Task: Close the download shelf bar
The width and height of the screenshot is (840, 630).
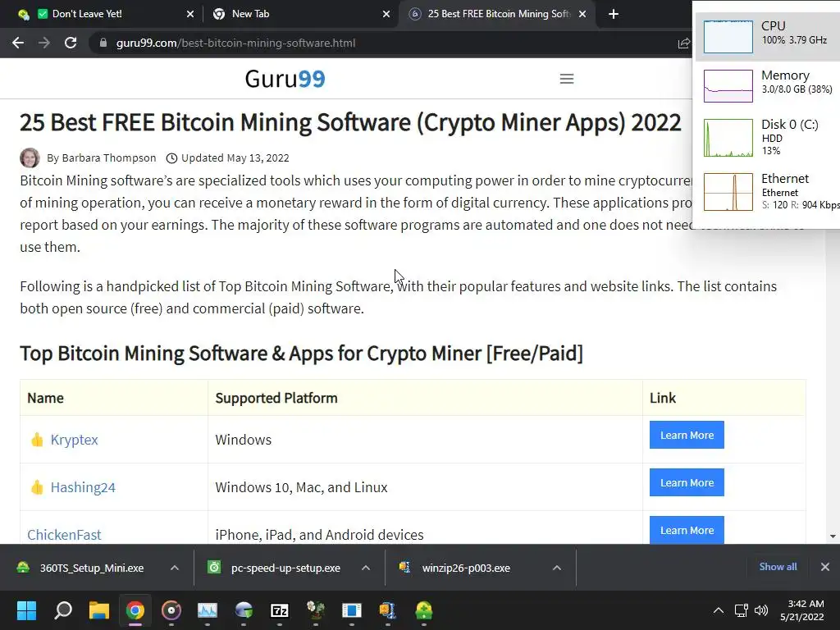Action: [825, 567]
